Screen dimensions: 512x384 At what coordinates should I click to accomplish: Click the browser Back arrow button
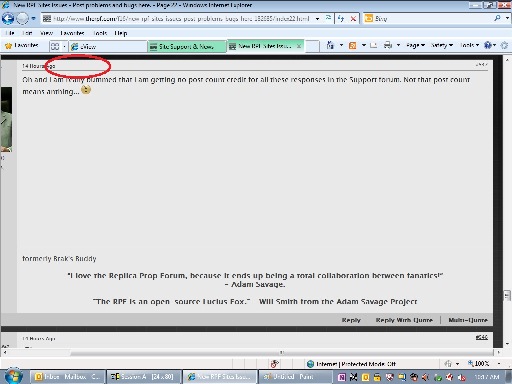click(8, 18)
